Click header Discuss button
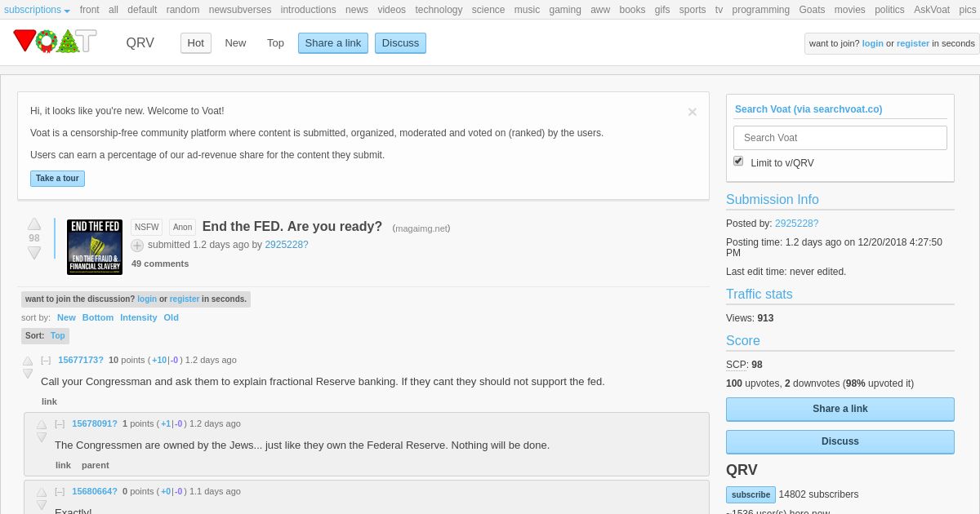This screenshot has width=980, height=514. pos(400,43)
